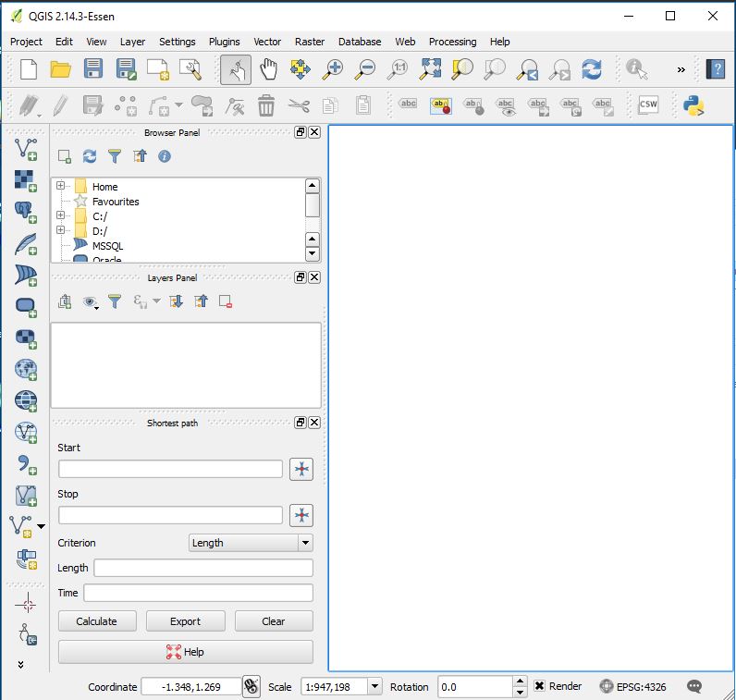736x700 pixels.
Task: Create a new blank project
Action: (x=29, y=69)
